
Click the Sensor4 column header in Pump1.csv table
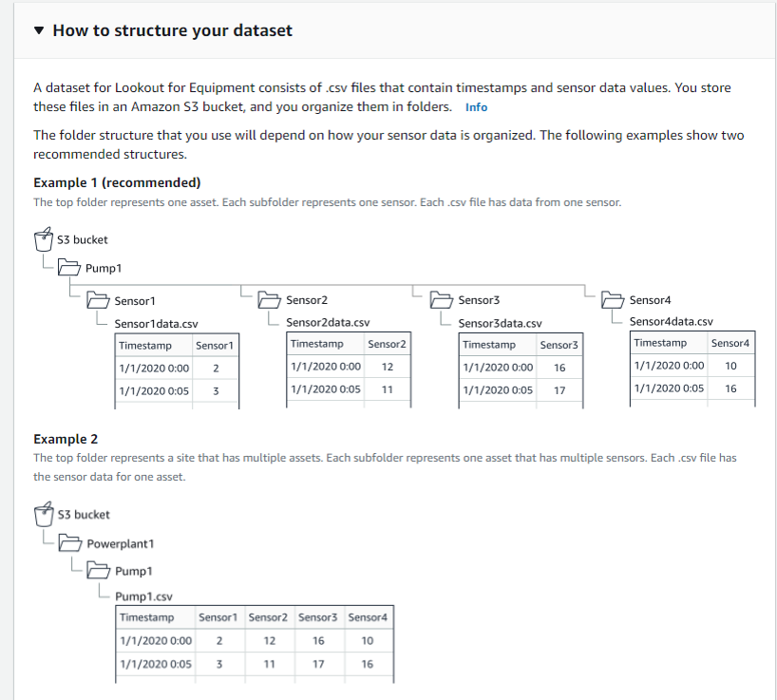coord(368,617)
